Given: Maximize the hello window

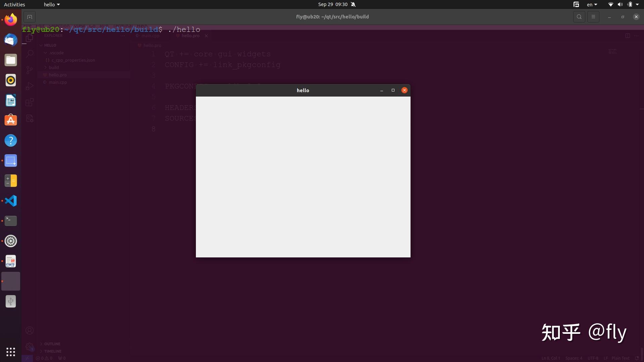Looking at the screenshot, I should tap(393, 90).
